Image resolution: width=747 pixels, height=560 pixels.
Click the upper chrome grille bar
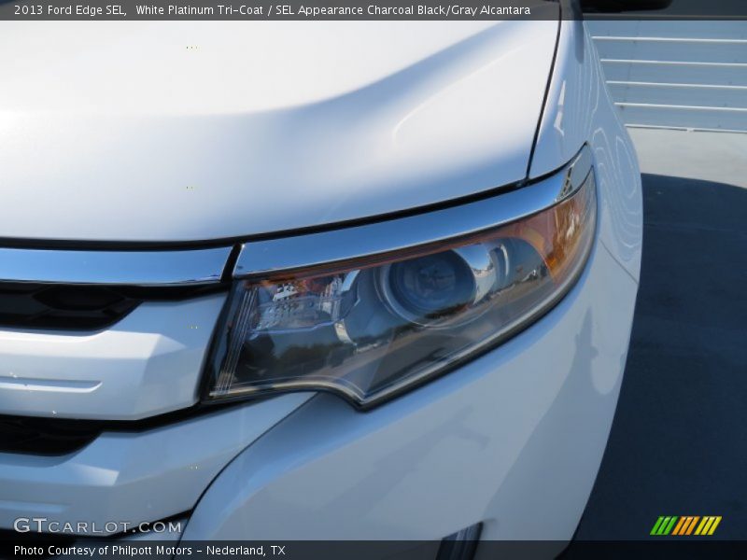tap(112, 266)
